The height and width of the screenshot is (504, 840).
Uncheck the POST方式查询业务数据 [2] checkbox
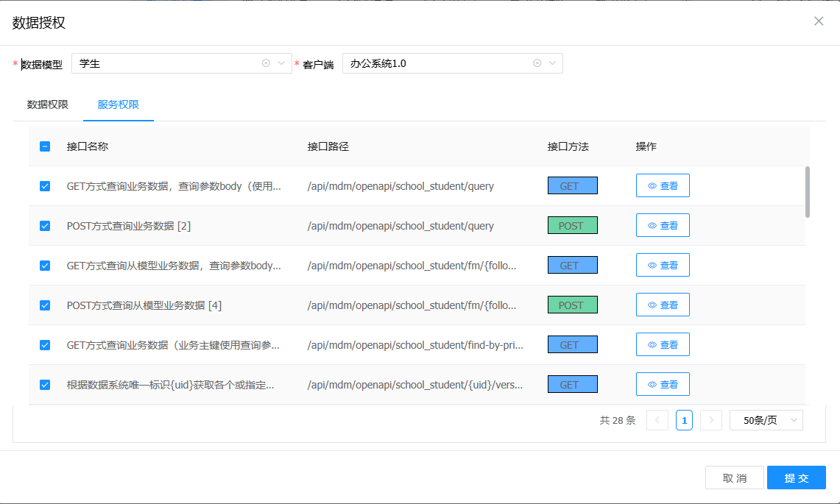[45, 226]
